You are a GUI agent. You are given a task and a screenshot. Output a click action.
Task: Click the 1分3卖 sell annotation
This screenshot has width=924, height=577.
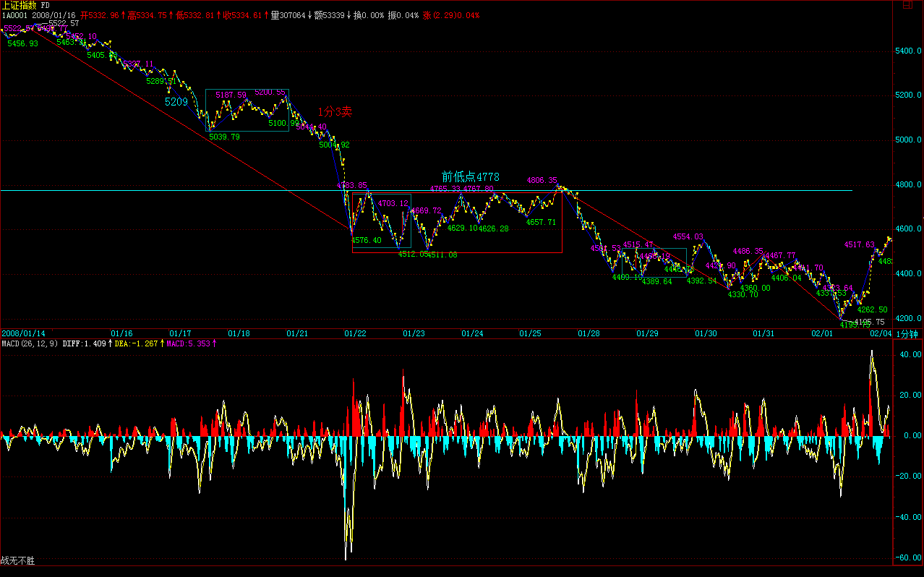point(335,111)
